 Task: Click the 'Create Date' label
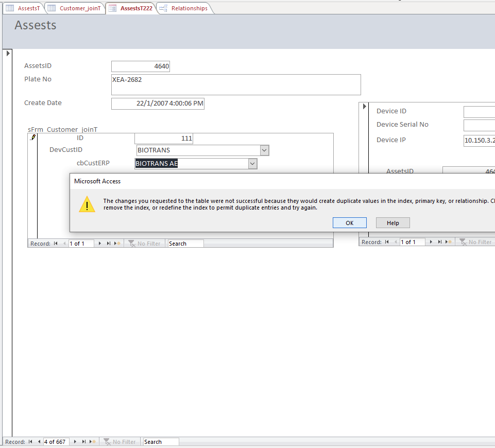(43, 103)
